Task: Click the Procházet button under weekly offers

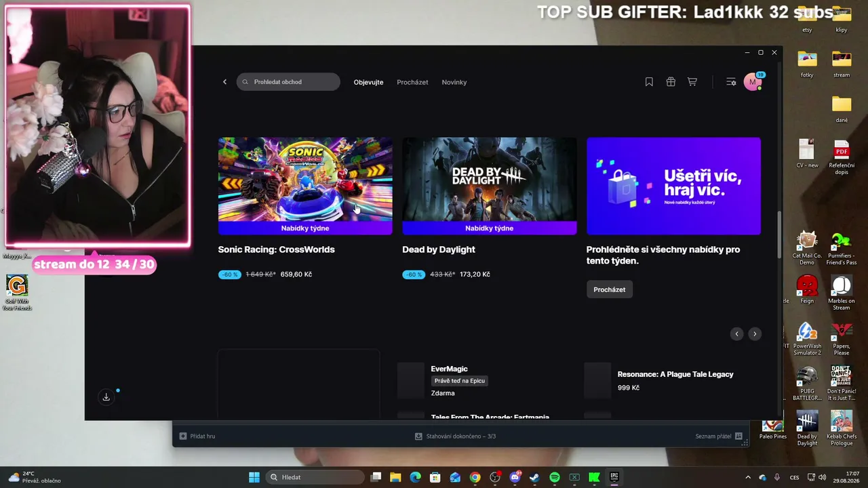Action: tap(610, 289)
